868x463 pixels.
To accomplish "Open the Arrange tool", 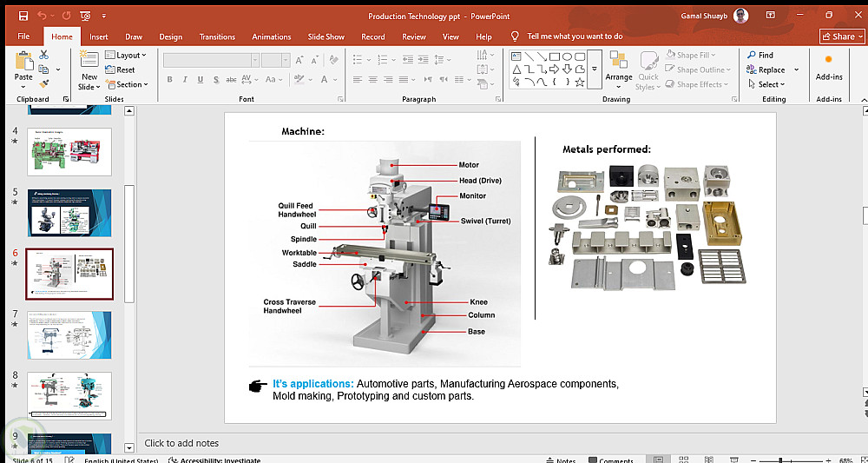I will [619, 68].
